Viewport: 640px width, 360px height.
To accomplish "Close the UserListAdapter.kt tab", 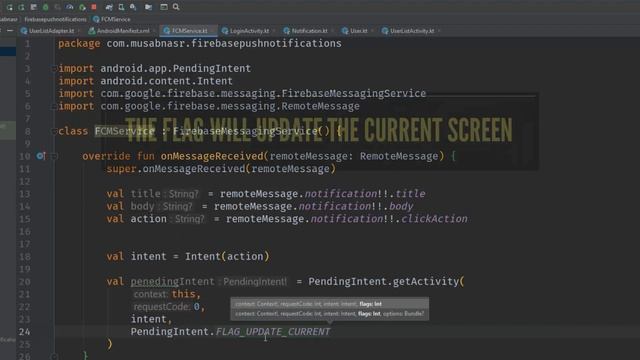I will (x=79, y=31).
